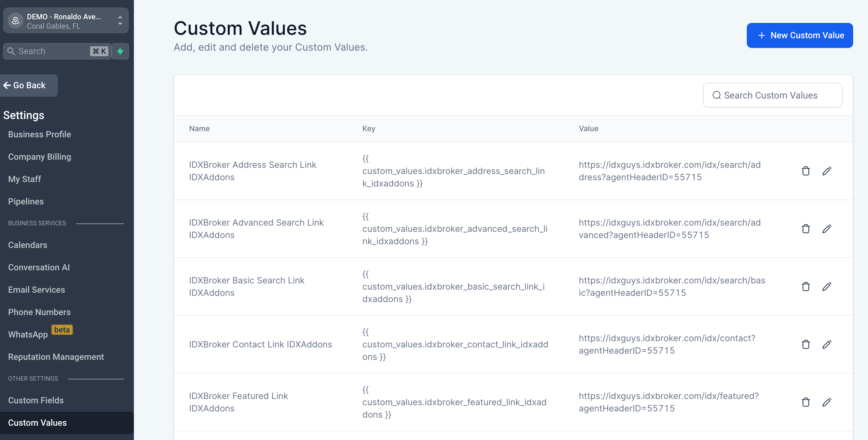Click New Custom Value button
Image resolution: width=868 pixels, height=440 pixels.
[799, 35]
